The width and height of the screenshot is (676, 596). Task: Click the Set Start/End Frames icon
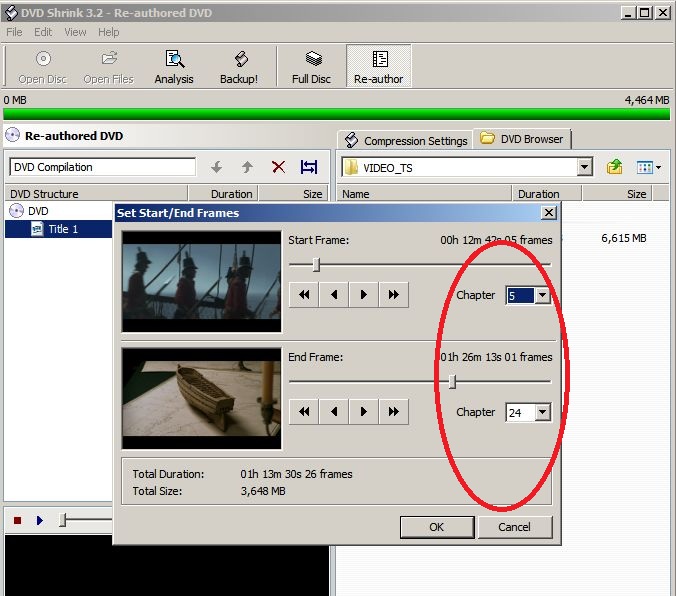(309, 167)
